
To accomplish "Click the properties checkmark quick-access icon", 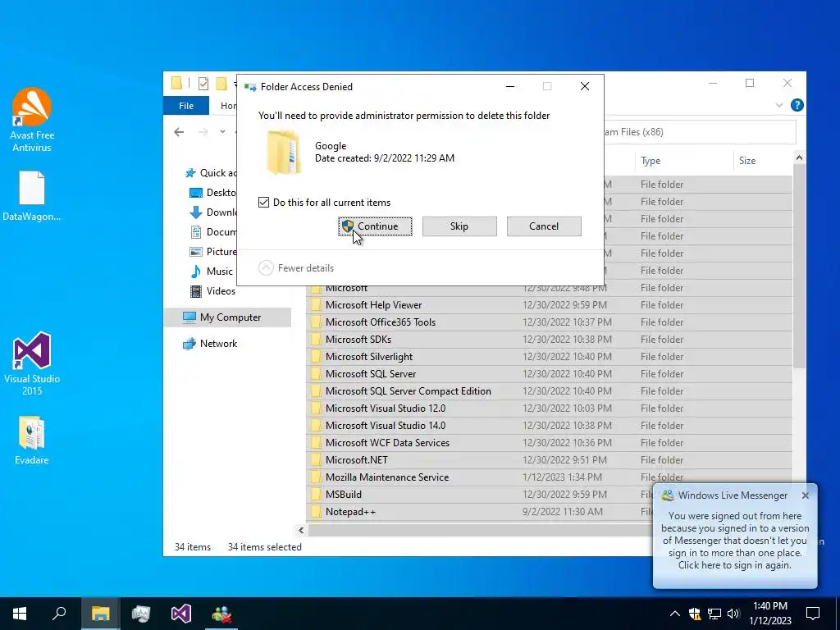I will pos(203,84).
